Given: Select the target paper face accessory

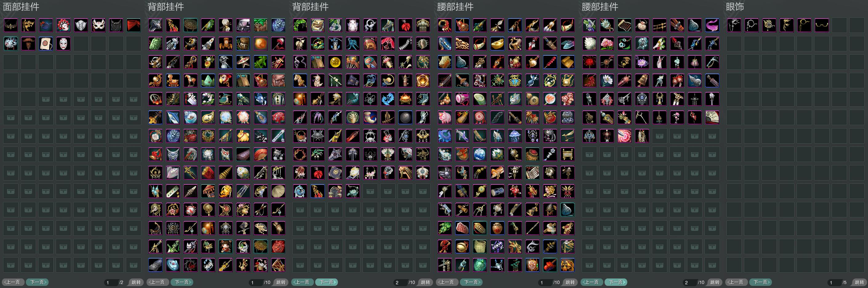Looking at the screenshot, I should pyautogui.click(x=46, y=44).
